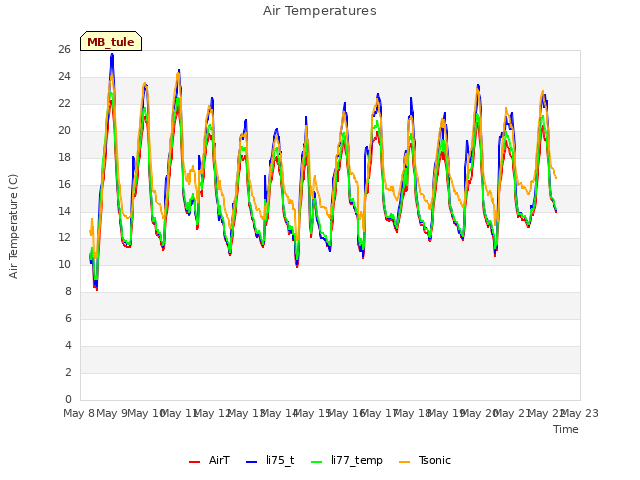Click the 10 y-axis tick label
Image resolution: width=640 pixels, height=480 pixels.
click(64, 264)
